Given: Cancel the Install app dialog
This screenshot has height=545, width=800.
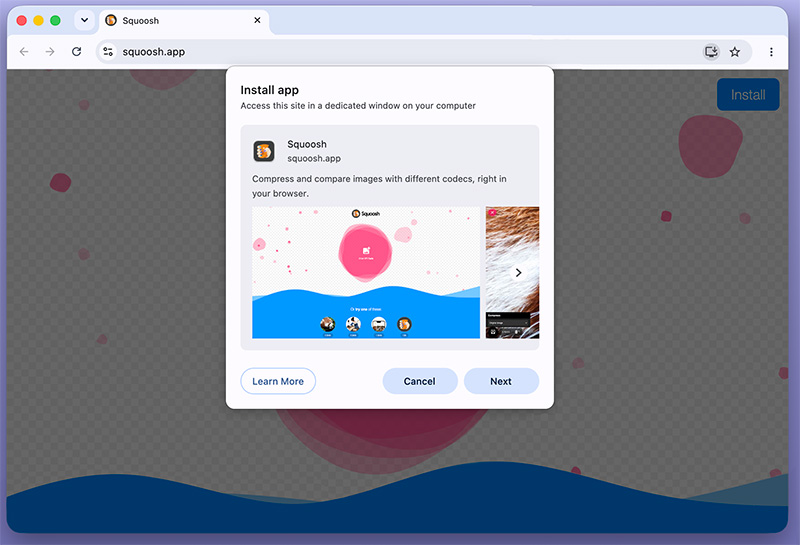Looking at the screenshot, I should [420, 381].
